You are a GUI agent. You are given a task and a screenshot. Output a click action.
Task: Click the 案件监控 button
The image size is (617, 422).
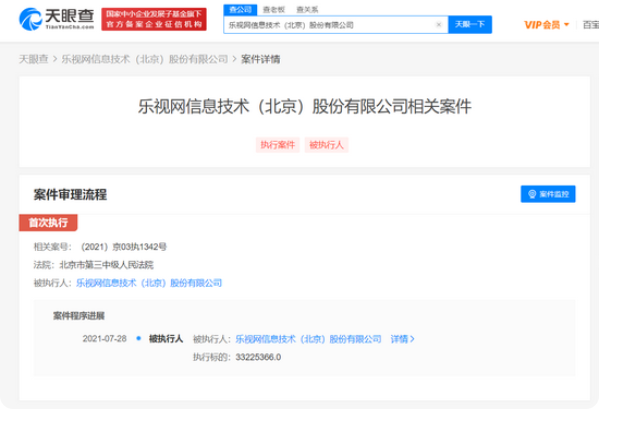click(548, 194)
